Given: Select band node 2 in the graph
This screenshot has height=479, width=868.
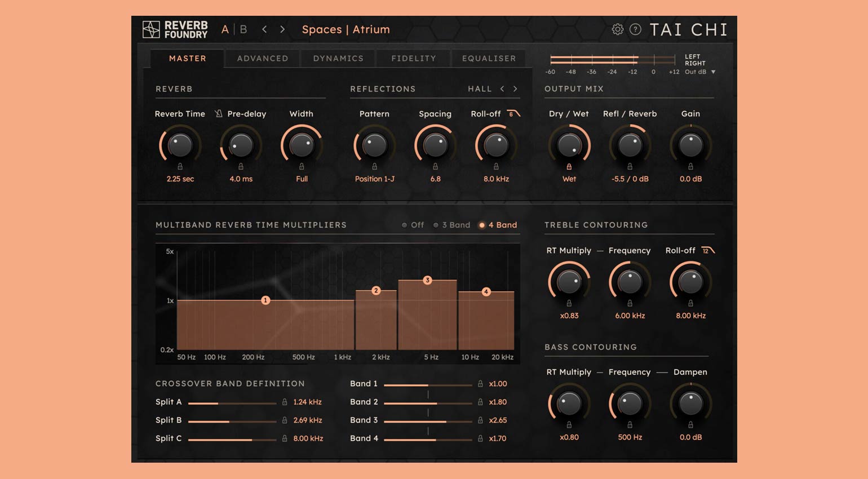Looking at the screenshot, I should 376,291.
